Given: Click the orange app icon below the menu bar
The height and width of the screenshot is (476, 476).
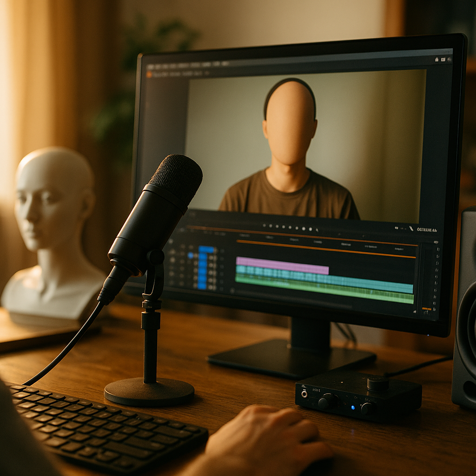Looking at the screenshot, I should tap(149, 73).
